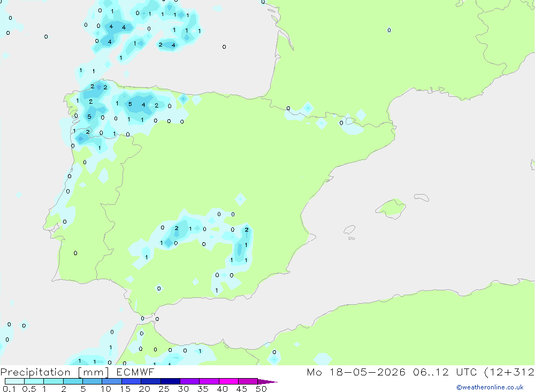Click the legend scale label '35'

[x=203, y=389]
